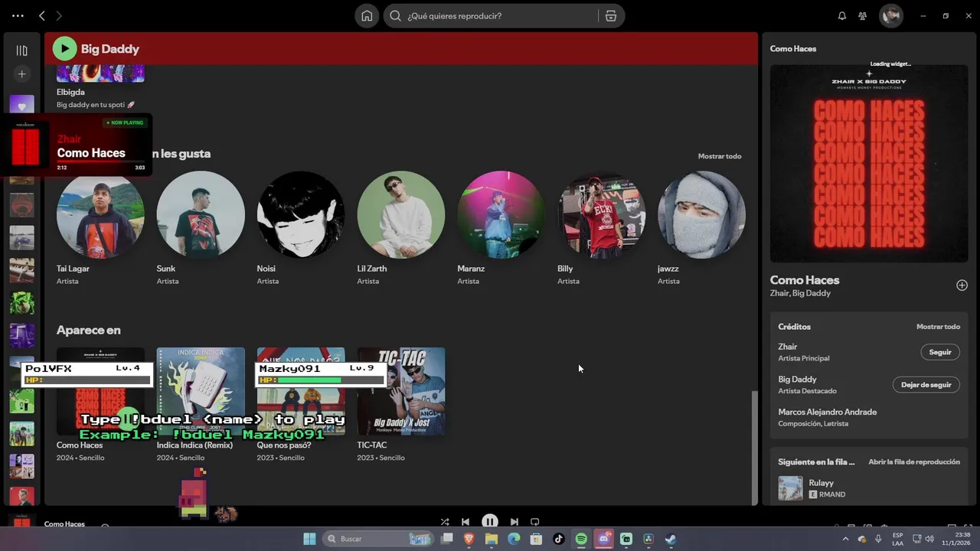
Task: Play Big Daddy with the green button
Action: [x=64, y=49]
